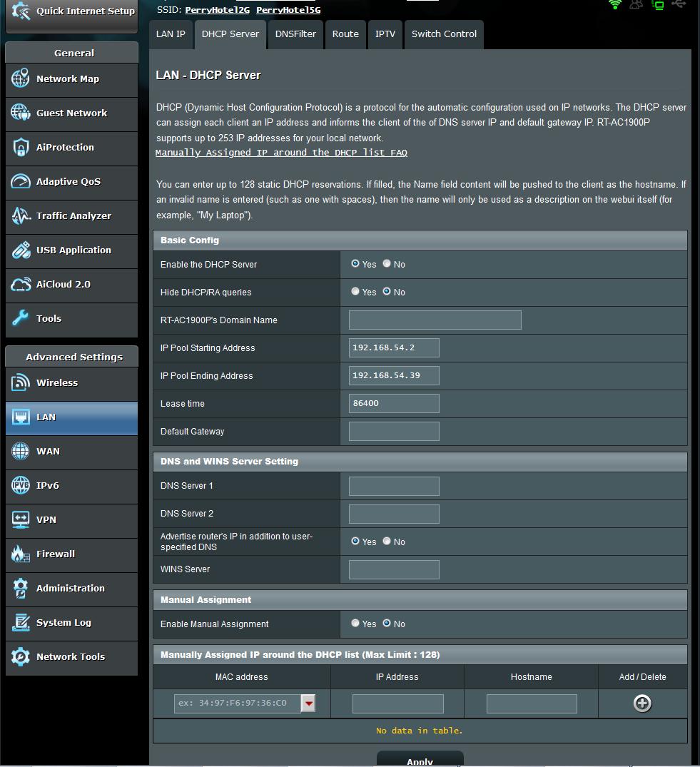Screen dimensions: 700x767
Task: Open the DNSFilter tab
Action: 295,34
